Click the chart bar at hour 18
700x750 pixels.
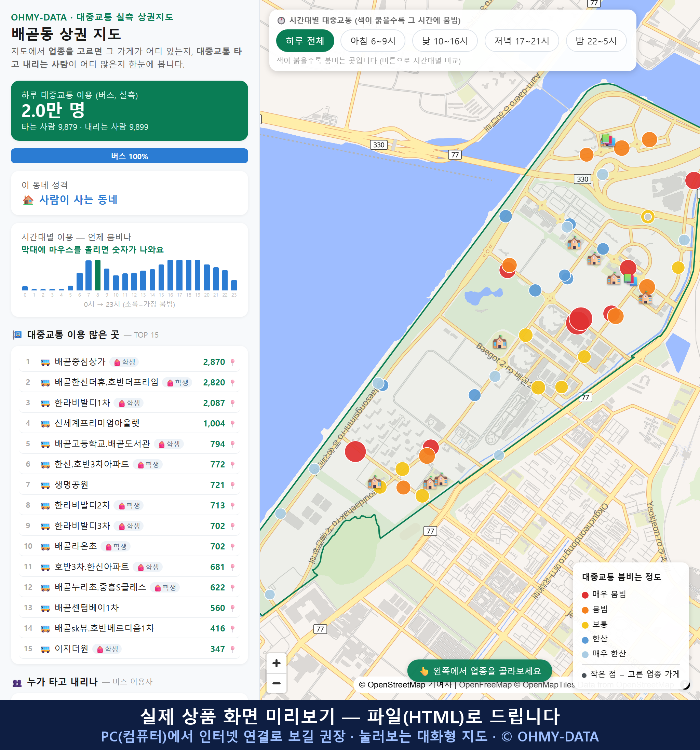pyautogui.click(x=188, y=275)
